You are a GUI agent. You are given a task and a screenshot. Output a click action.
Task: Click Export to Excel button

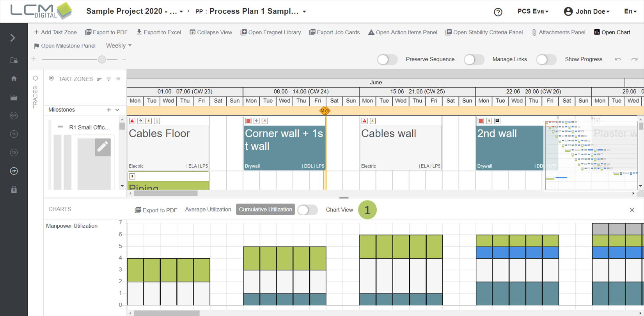pyautogui.click(x=158, y=32)
